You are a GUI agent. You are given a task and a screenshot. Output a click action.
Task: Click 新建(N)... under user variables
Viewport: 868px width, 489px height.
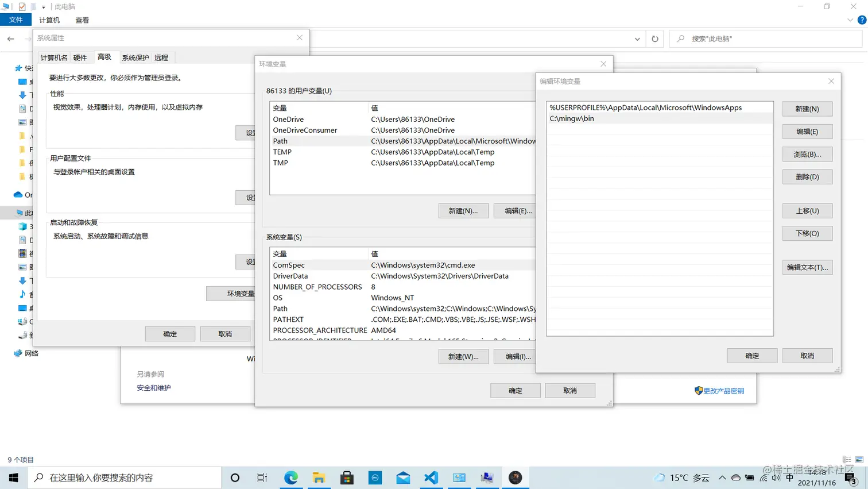(463, 211)
